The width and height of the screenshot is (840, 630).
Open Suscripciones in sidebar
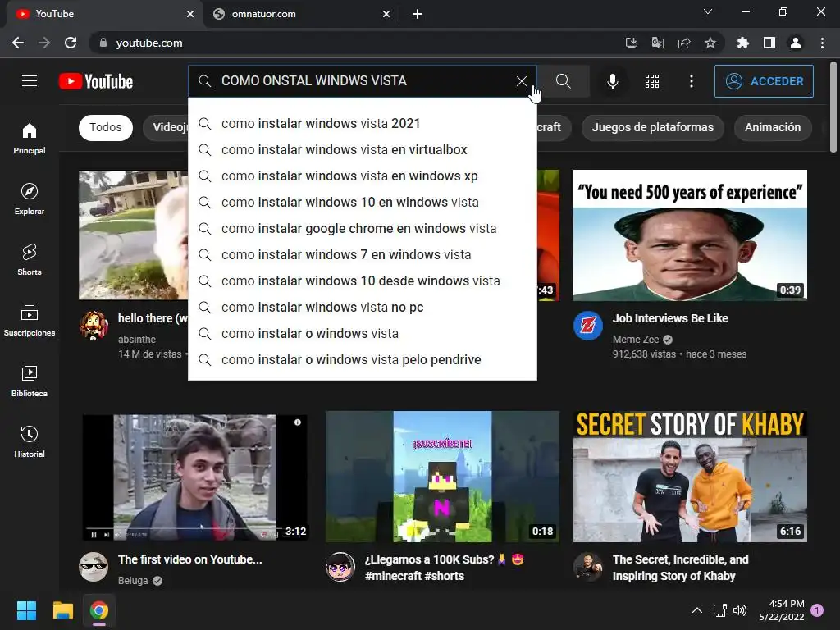[x=30, y=321]
